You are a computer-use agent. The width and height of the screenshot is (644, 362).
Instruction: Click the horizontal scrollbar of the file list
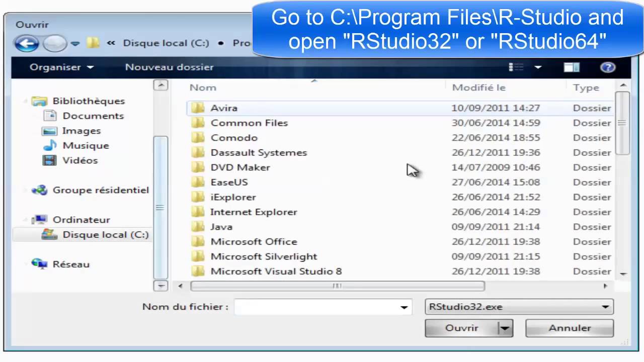coord(337,286)
